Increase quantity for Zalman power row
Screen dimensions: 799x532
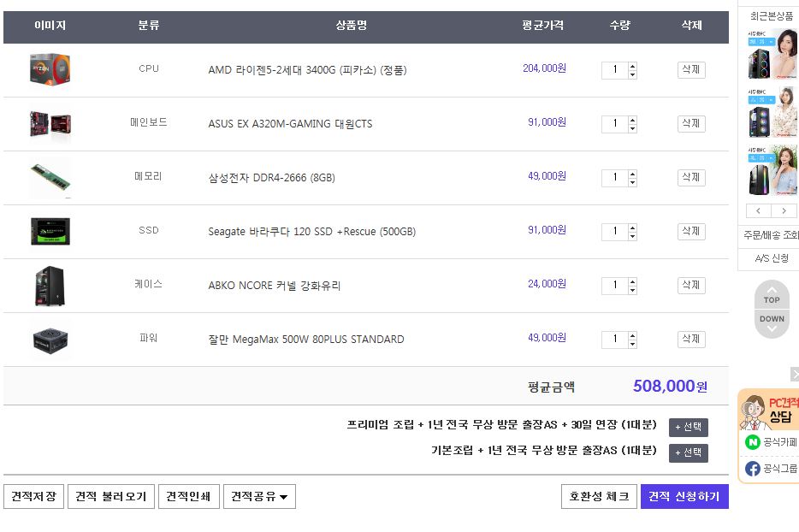[x=632, y=335]
